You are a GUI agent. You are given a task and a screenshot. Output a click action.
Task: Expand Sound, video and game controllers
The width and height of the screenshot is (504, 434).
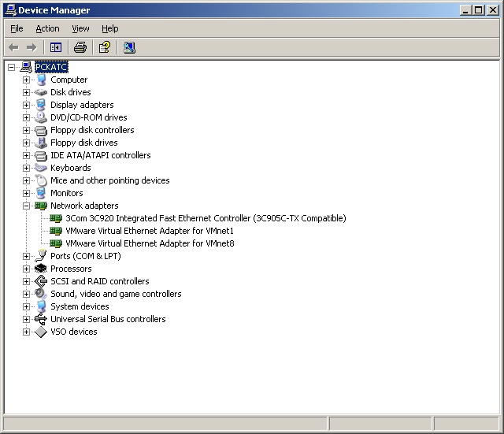pyautogui.click(x=26, y=294)
